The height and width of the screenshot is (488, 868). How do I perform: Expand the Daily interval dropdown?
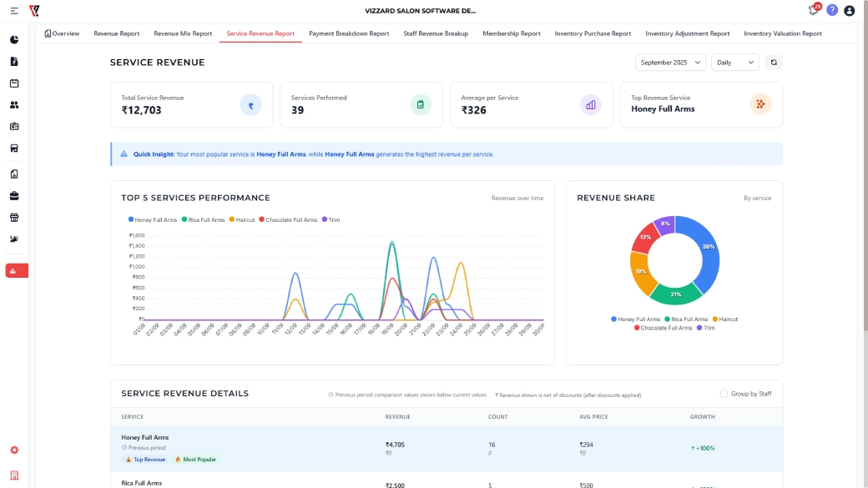[x=734, y=63]
